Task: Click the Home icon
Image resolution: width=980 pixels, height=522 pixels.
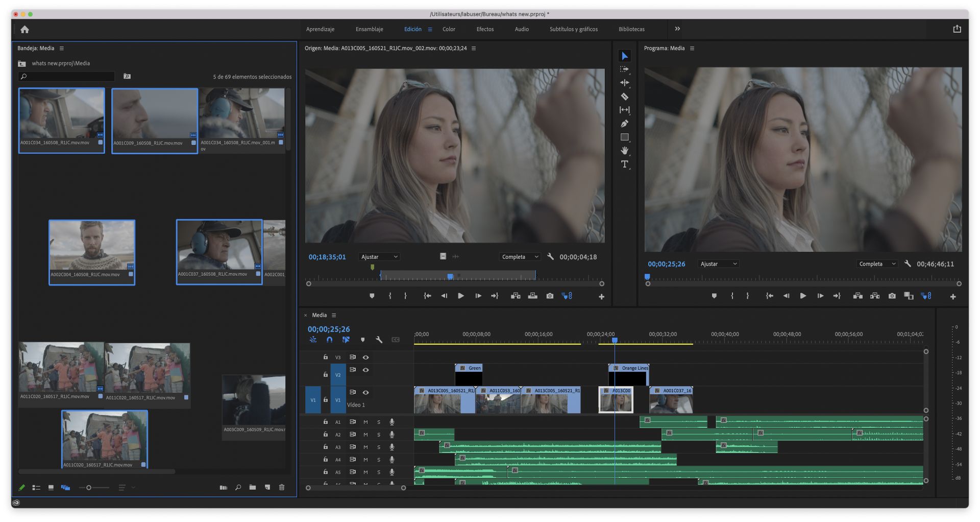Action: 24,30
